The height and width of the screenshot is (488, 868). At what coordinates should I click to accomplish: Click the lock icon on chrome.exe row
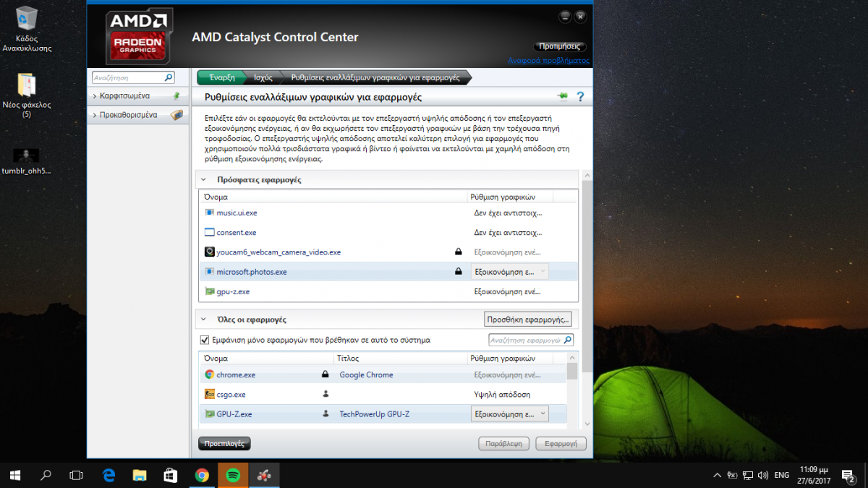(x=325, y=374)
